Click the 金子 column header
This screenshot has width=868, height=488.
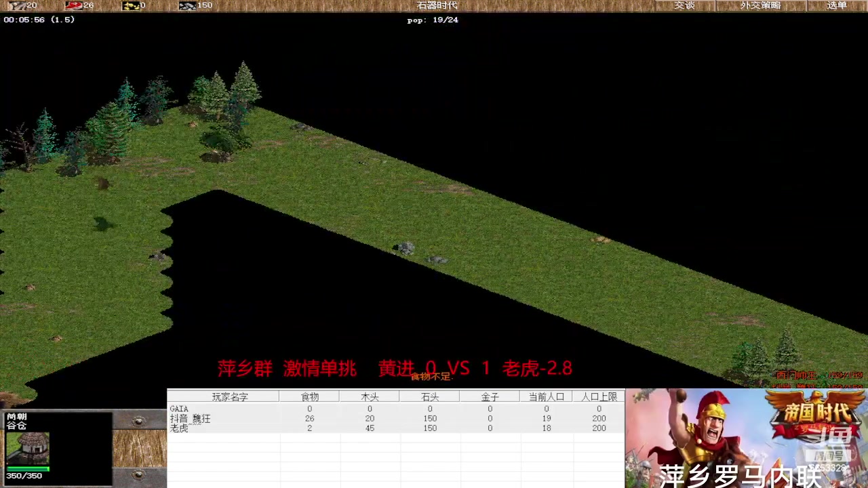pyautogui.click(x=490, y=397)
